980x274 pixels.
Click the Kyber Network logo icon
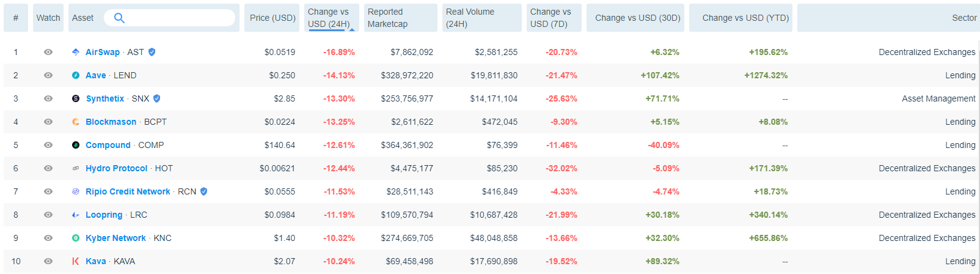(x=76, y=238)
